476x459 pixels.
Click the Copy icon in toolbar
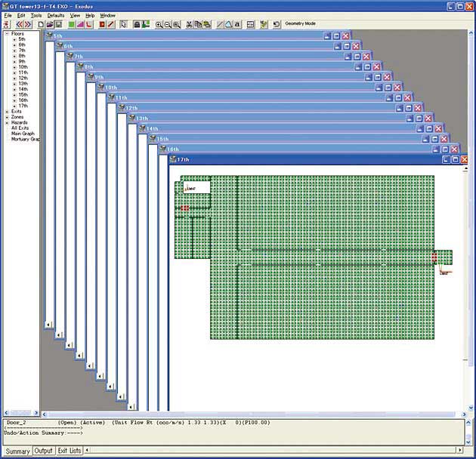[198, 25]
